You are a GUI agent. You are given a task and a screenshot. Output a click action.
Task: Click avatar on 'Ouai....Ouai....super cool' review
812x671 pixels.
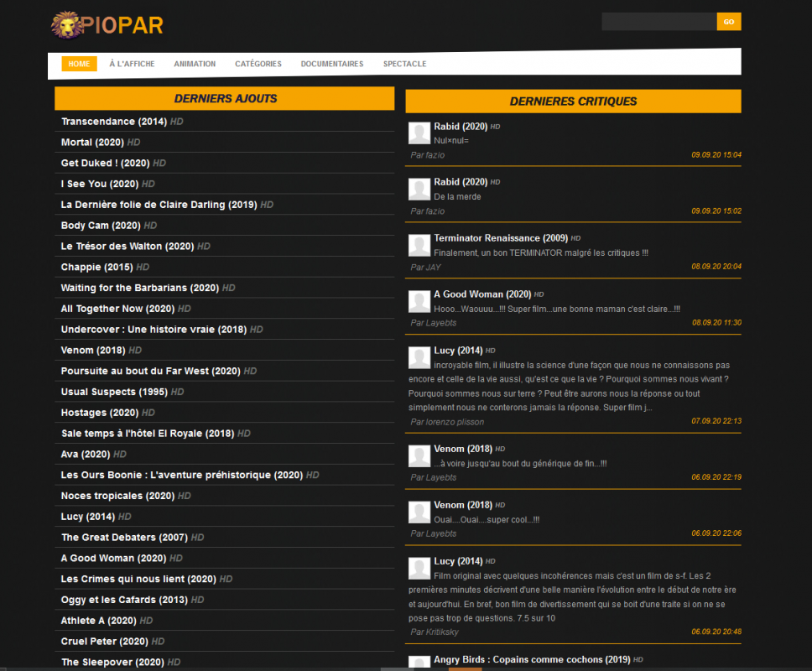419,512
